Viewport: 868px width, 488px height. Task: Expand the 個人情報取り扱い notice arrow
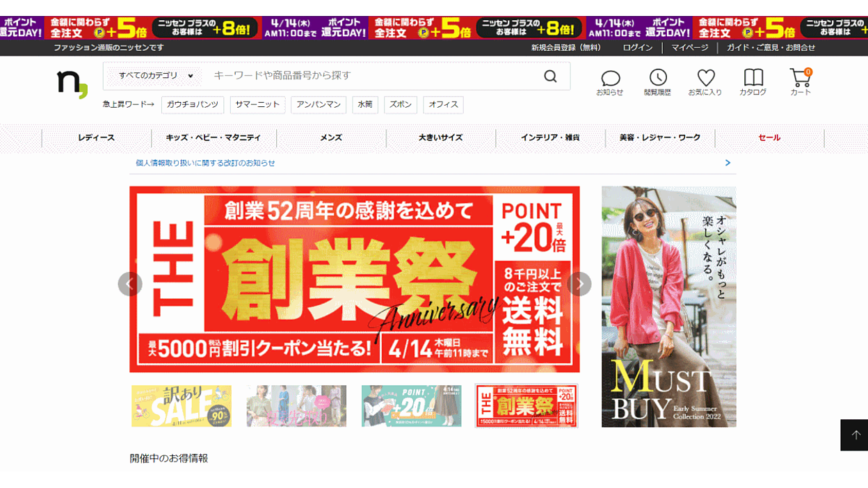pyautogui.click(x=728, y=163)
